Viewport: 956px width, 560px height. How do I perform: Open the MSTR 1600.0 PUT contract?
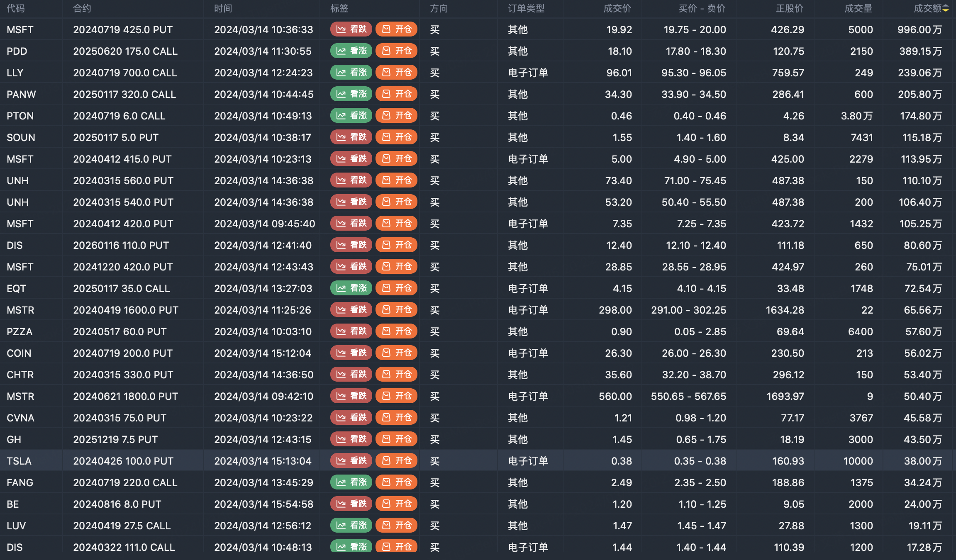point(126,310)
